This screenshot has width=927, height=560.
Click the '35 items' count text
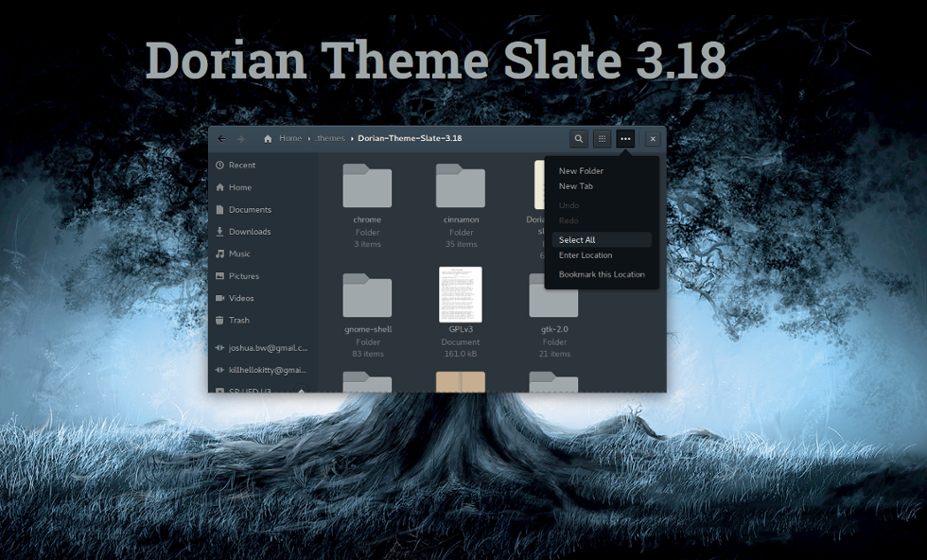point(462,244)
